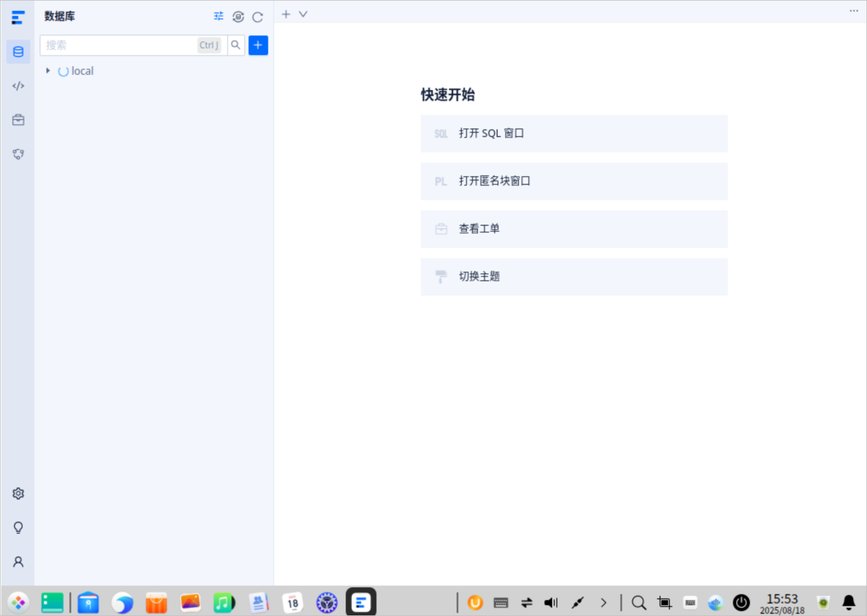Open the calendar app in the dock

point(293,602)
